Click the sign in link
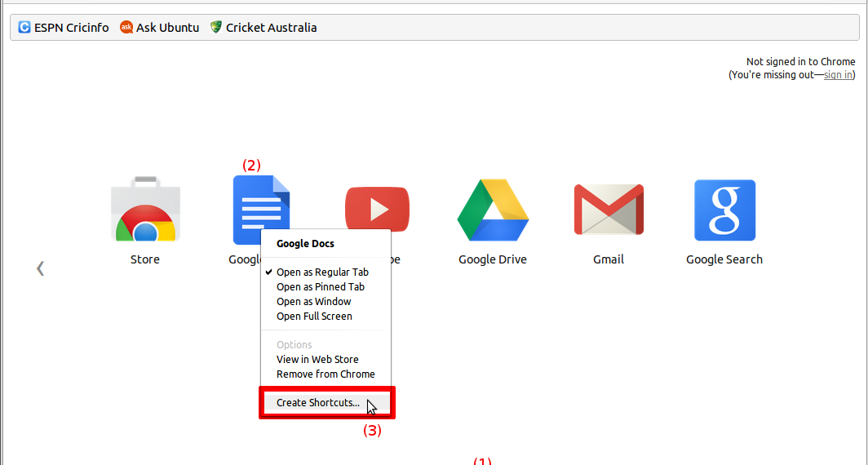The image size is (868, 465). [838, 75]
